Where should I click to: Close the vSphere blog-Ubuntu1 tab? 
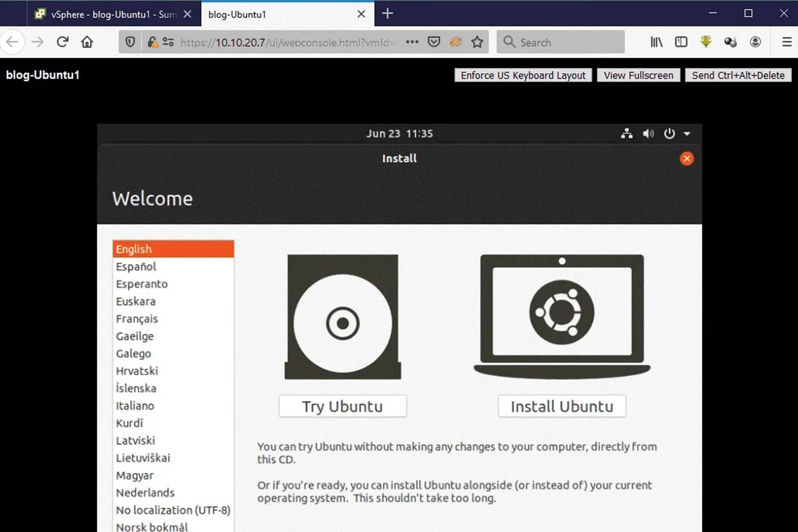pyautogui.click(x=187, y=14)
